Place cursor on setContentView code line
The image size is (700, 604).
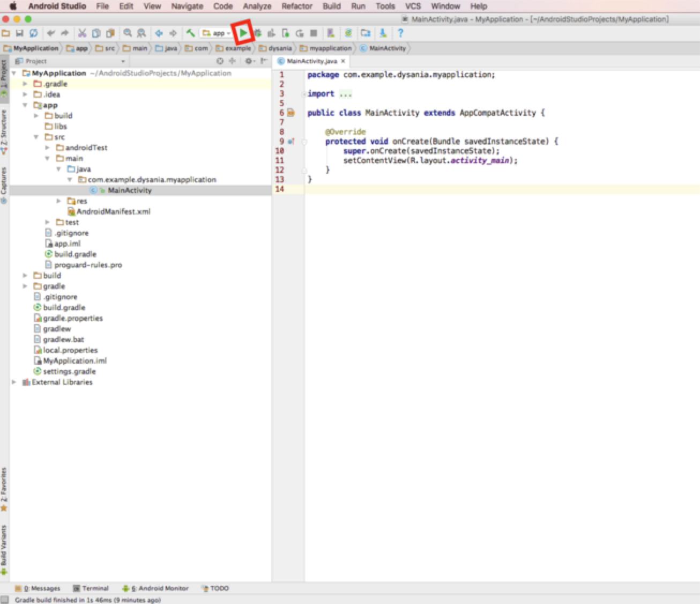[x=430, y=160]
